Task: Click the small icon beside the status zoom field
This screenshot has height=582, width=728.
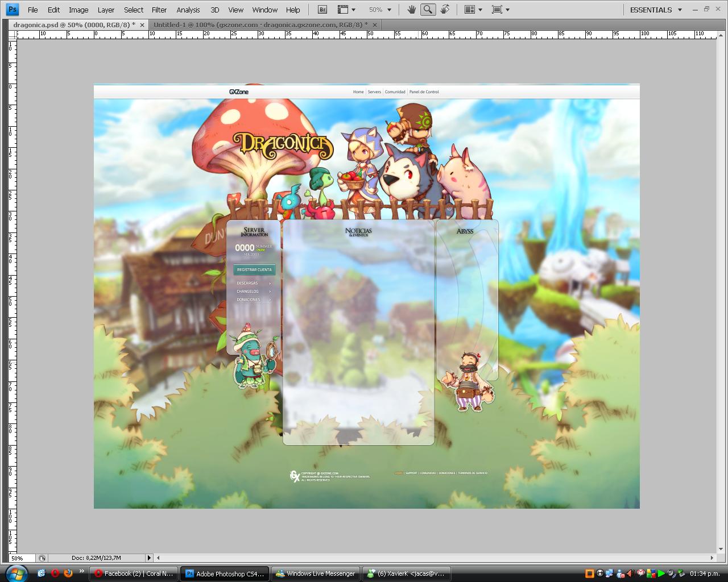Action: pos(42,558)
